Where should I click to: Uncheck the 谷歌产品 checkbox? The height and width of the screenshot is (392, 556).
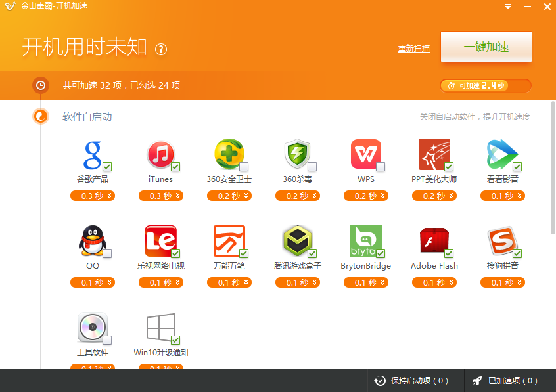(107, 167)
